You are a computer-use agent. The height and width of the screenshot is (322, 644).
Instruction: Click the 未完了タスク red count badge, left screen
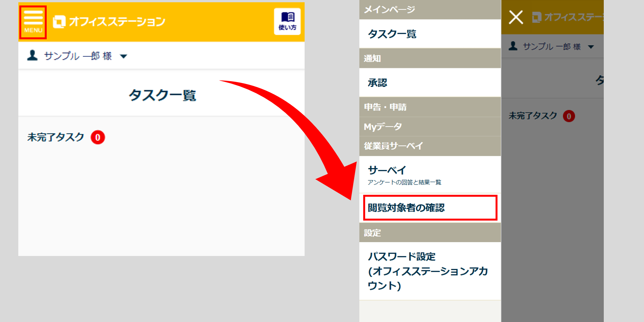pos(98,137)
